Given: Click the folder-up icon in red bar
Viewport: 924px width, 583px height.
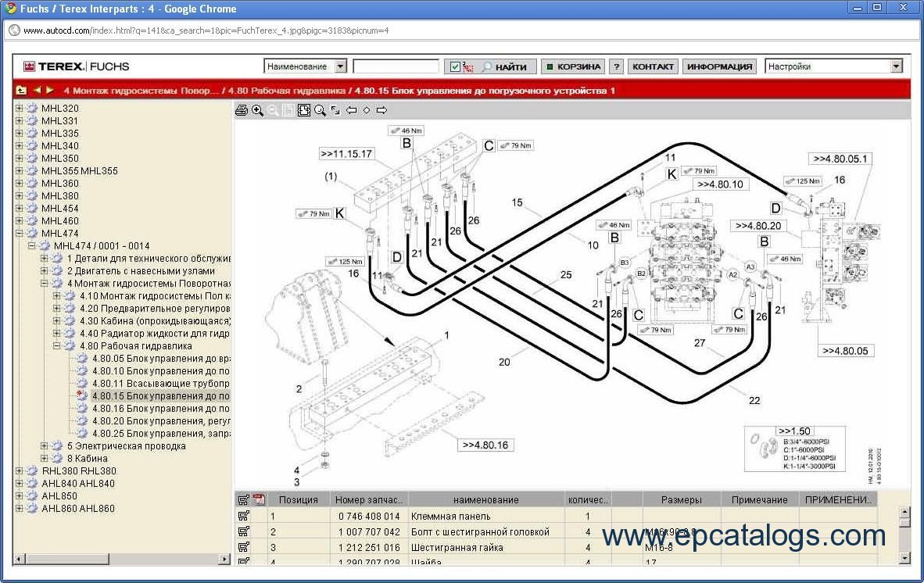Looking at the screenshot, I should click(x=21, y=90).
